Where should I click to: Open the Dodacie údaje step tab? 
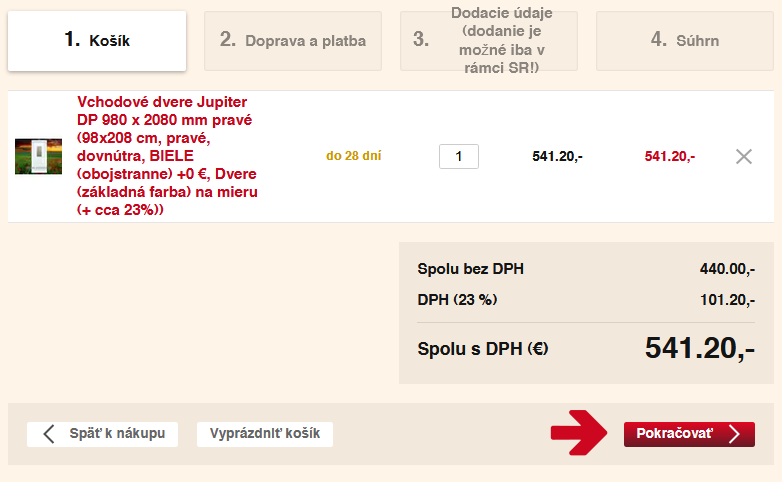click(x=489, y=41)
